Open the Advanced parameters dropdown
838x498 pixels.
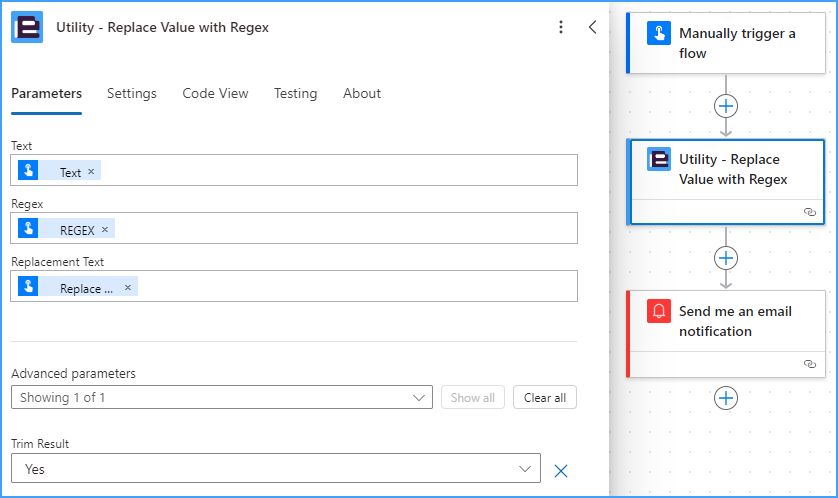(222, 398)
